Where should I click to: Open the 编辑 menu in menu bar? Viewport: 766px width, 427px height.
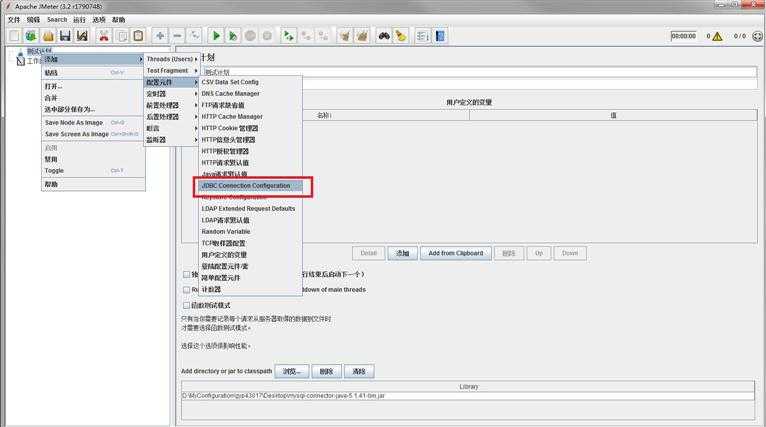(33, 20)
